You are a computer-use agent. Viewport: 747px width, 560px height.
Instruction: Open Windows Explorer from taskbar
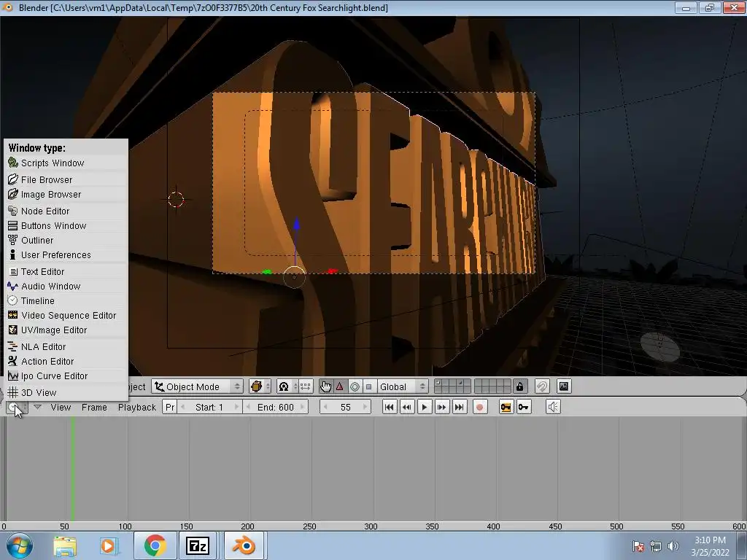pyautogui.click(x=65, y=545)
